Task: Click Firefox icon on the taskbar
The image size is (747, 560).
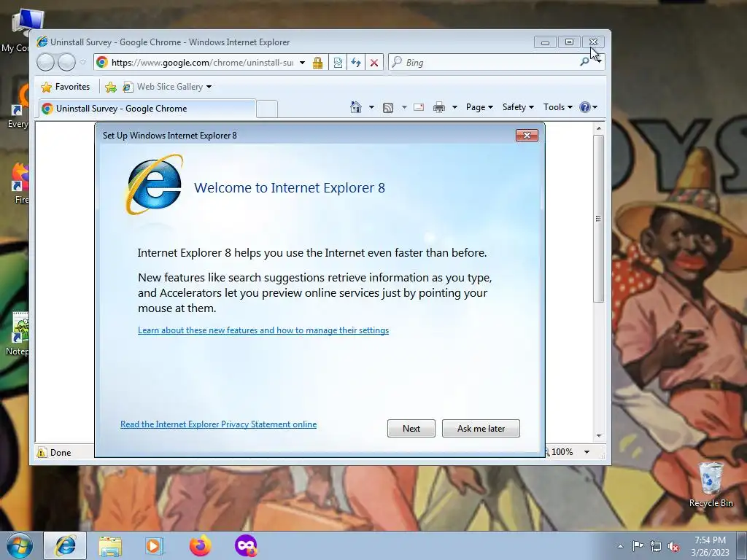Action: coord(200,545)
